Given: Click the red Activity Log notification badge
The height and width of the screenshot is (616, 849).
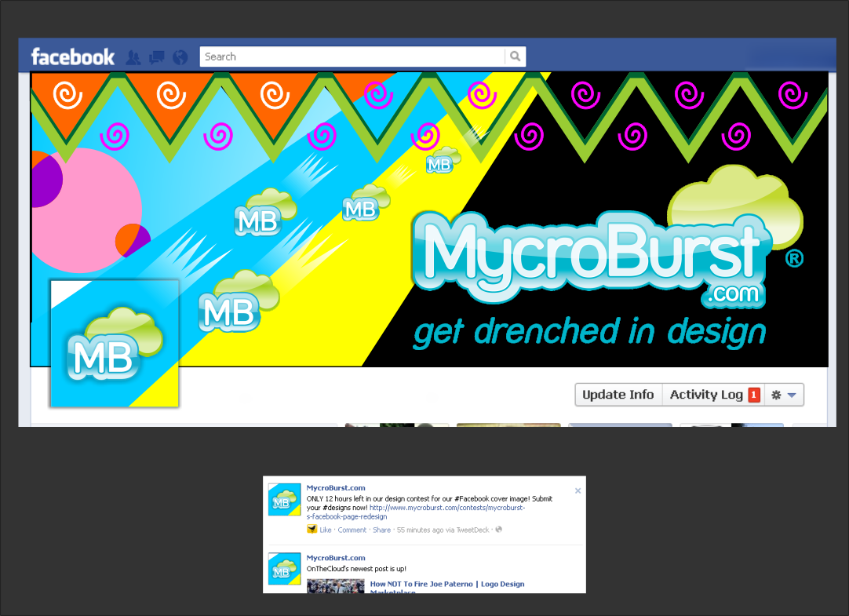Looking at the screenshot, I should [754, 395].
